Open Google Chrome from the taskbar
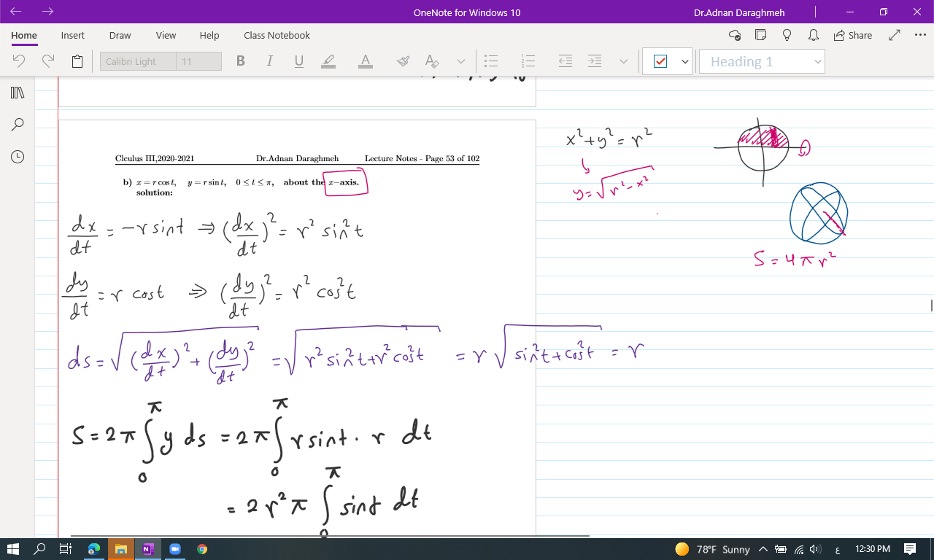Viewport: 934px width, 560px height. pos(201,549)
